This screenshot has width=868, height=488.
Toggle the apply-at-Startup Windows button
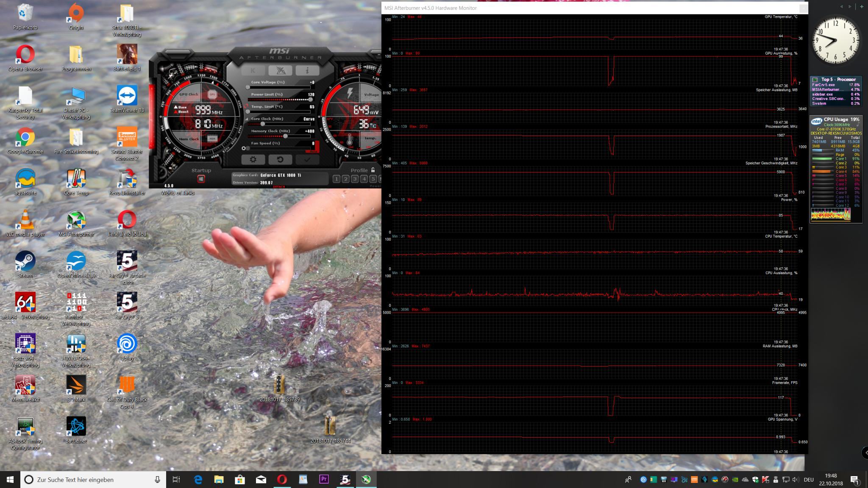[x=201, y=179]
